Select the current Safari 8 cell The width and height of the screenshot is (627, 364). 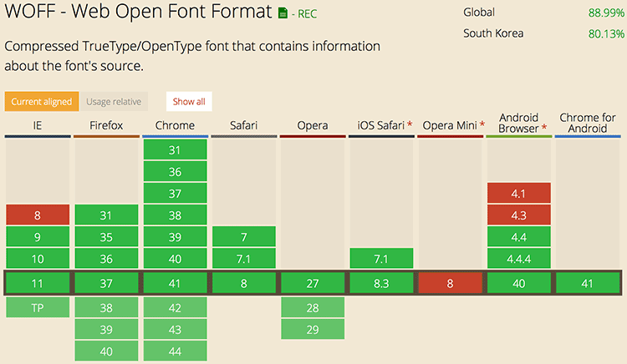244,283
